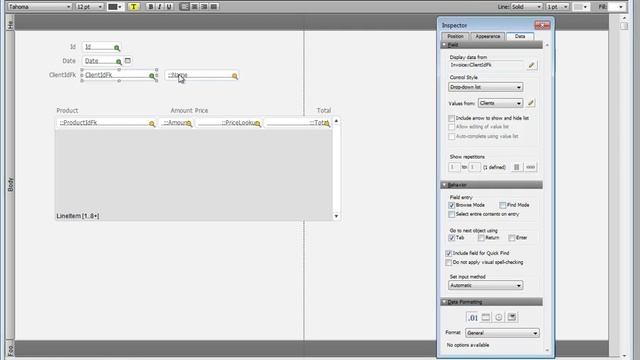Select number data formatting (.01)
Image resolution: width=640 pixels, height=360 pixels.
tap(472, 318)
